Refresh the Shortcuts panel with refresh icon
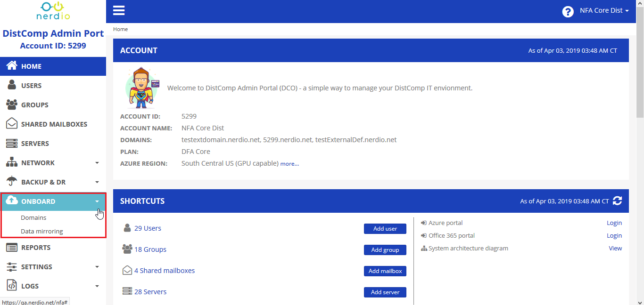The image size is (644, 305). (618, 201)
